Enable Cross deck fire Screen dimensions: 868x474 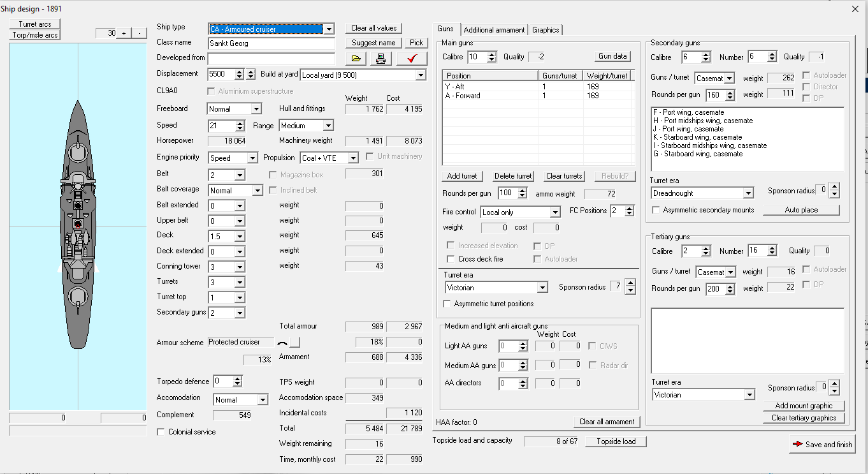tap(451, 259)
